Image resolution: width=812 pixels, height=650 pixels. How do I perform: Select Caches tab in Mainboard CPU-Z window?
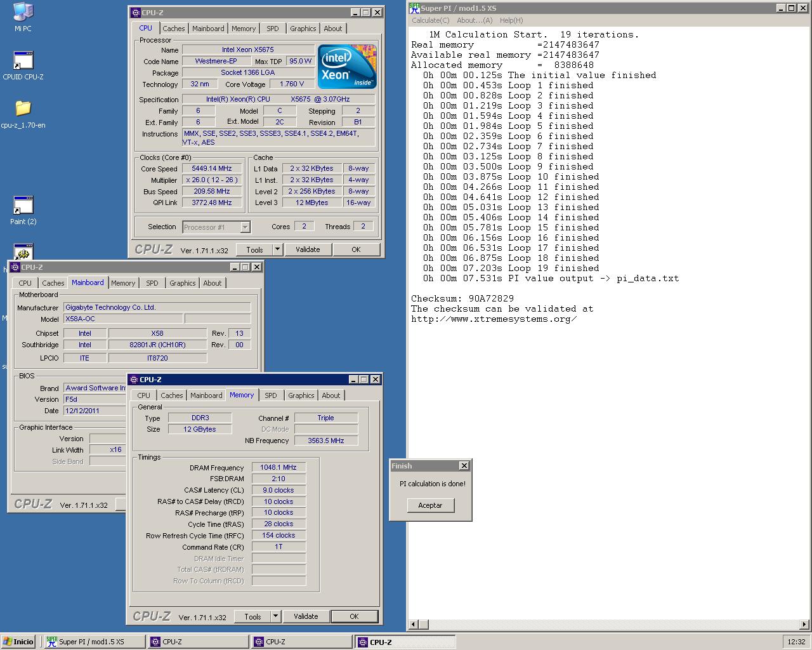pos(53,283)
